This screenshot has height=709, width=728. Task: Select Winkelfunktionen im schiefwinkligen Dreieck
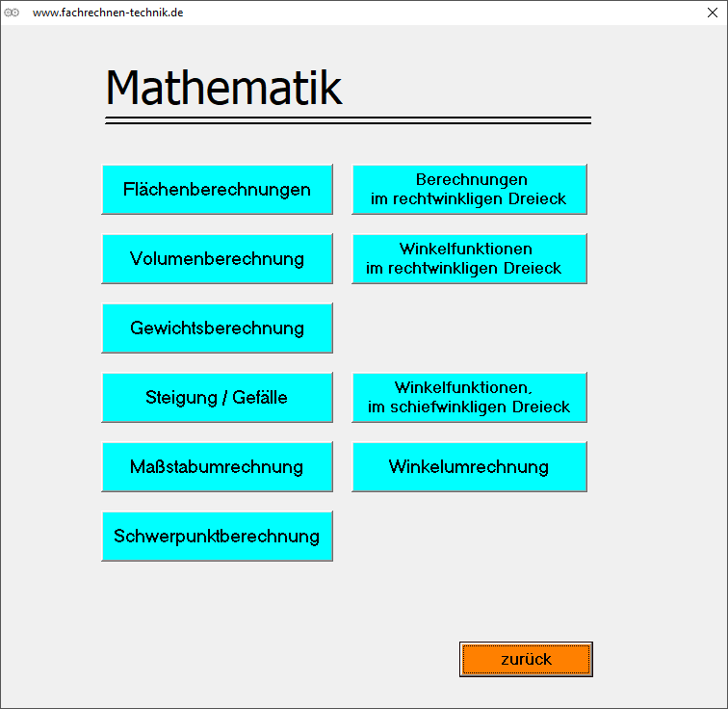point(469,397)
